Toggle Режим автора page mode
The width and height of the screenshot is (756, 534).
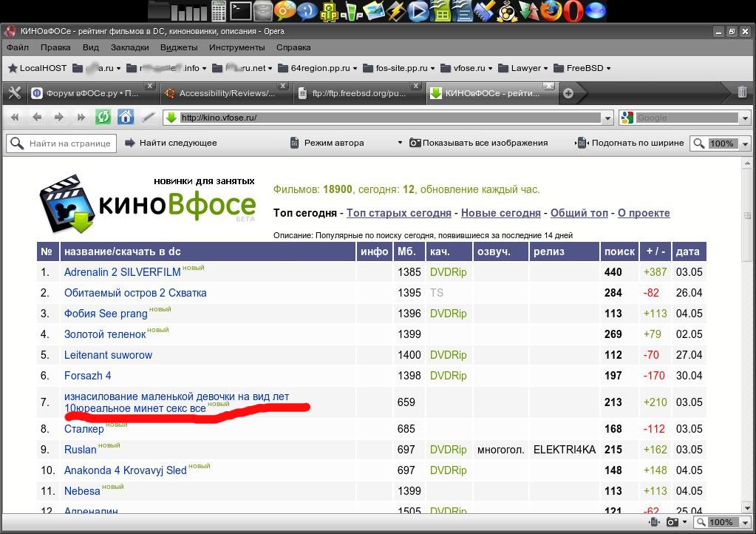(x=327, y=143)
